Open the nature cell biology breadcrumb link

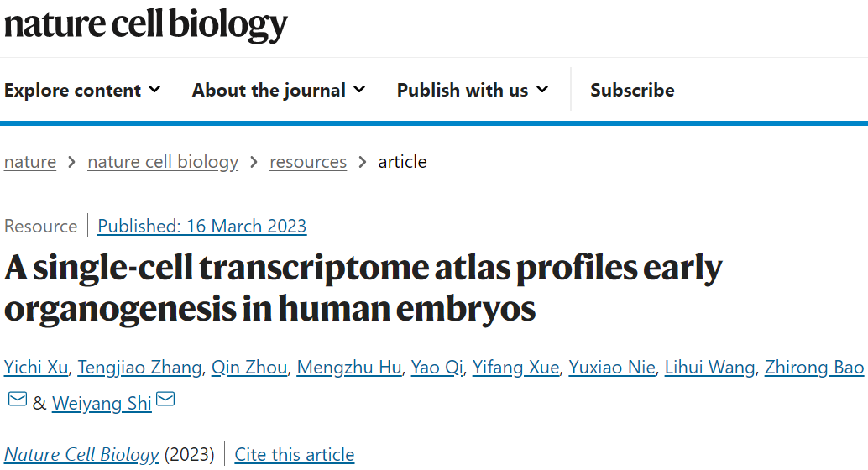click(163, 162)
